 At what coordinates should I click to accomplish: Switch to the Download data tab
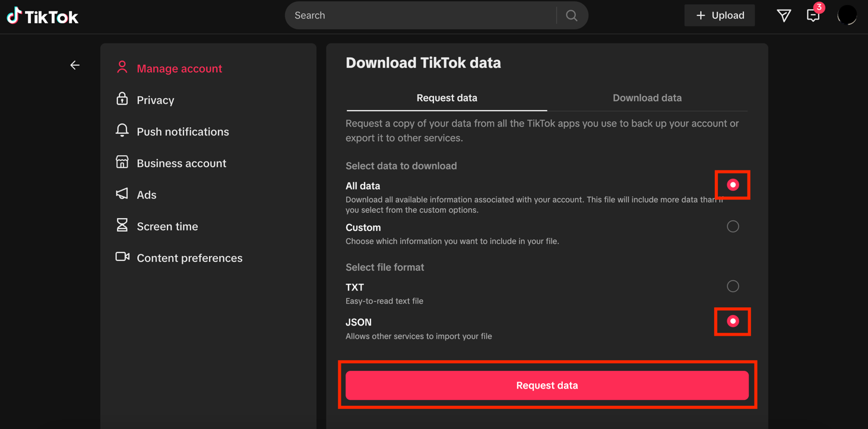click(647, 97)
